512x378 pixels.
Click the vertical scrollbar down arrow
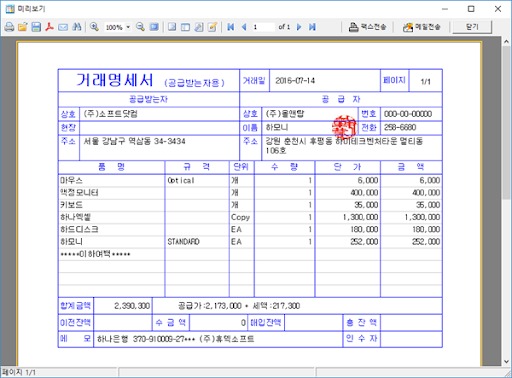[x=506, y=361]
